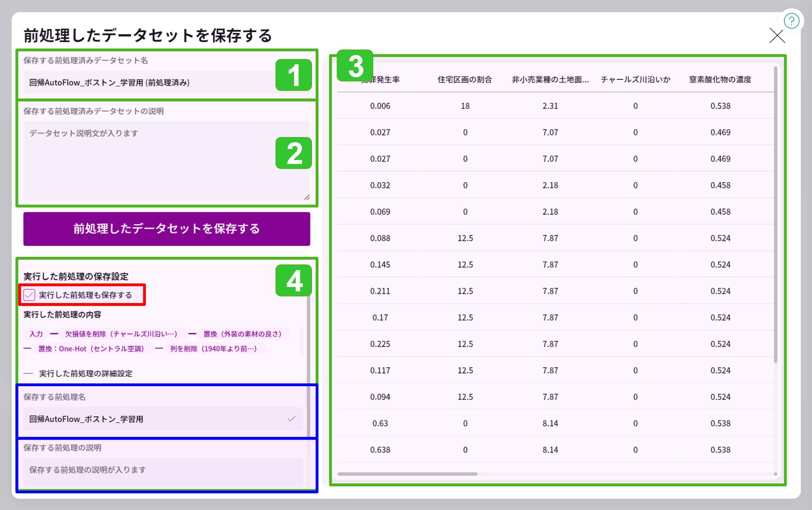Click the preprocessing steps list scrollbar
Image resolution: width=812 pixels, height=510 pixels.
coord(301,342)
